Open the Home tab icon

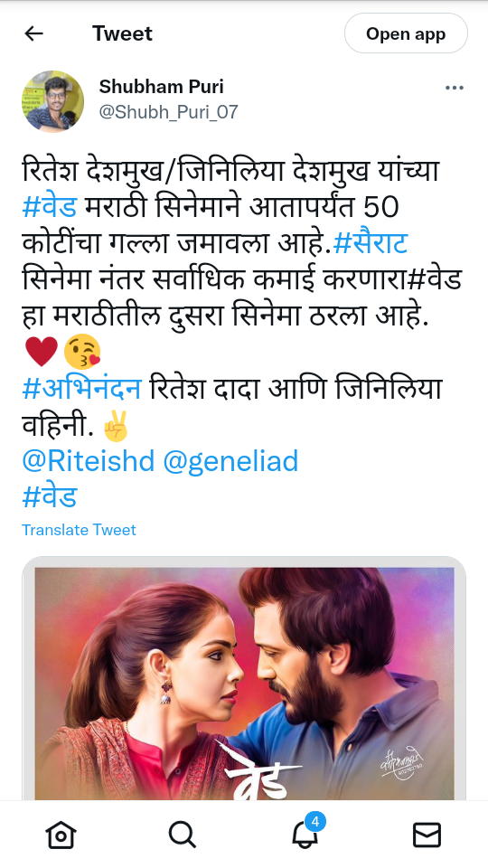click(61, 834)
